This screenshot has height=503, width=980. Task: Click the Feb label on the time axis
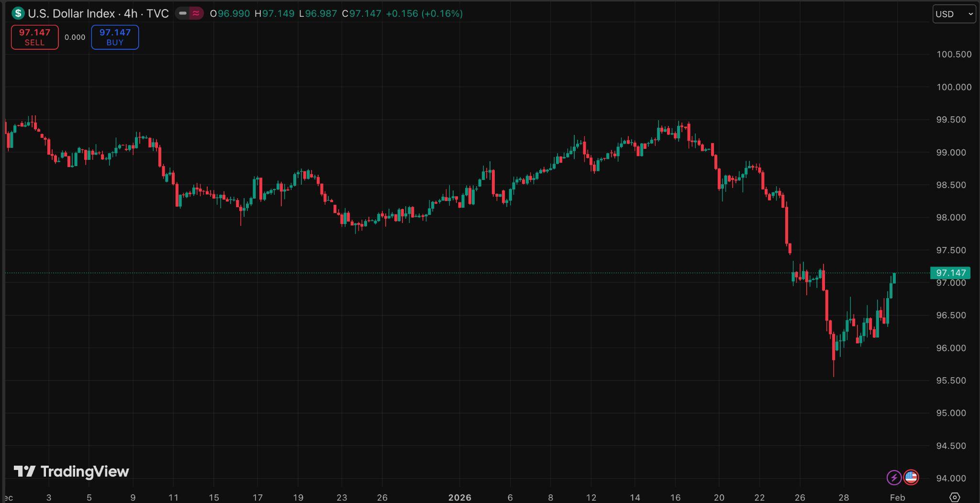coord(897,497)
